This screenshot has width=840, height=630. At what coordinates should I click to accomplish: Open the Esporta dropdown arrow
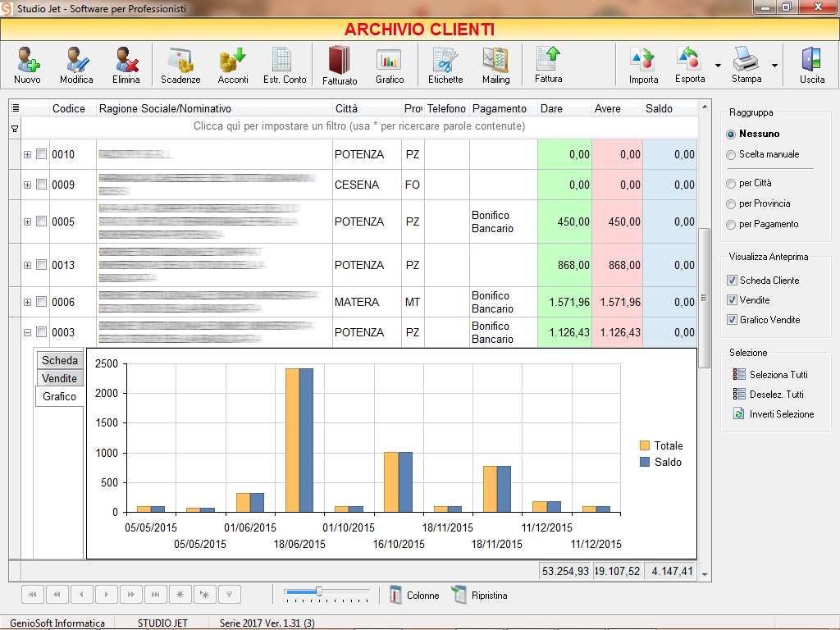click(x=718, y=66)
